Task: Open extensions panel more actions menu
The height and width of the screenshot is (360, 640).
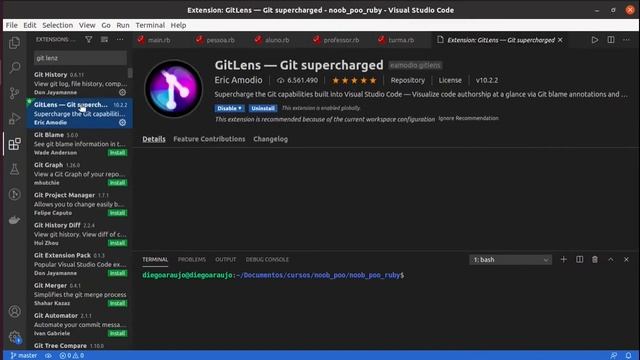Action: point(120,40)
